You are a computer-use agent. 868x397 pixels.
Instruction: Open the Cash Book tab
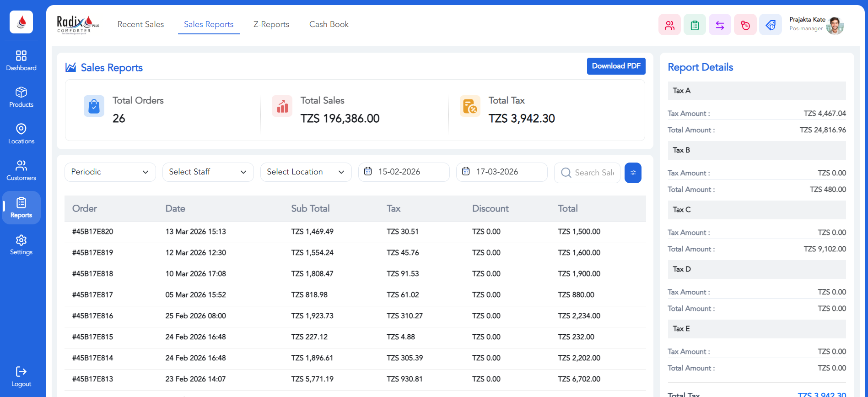click(329, 24)
